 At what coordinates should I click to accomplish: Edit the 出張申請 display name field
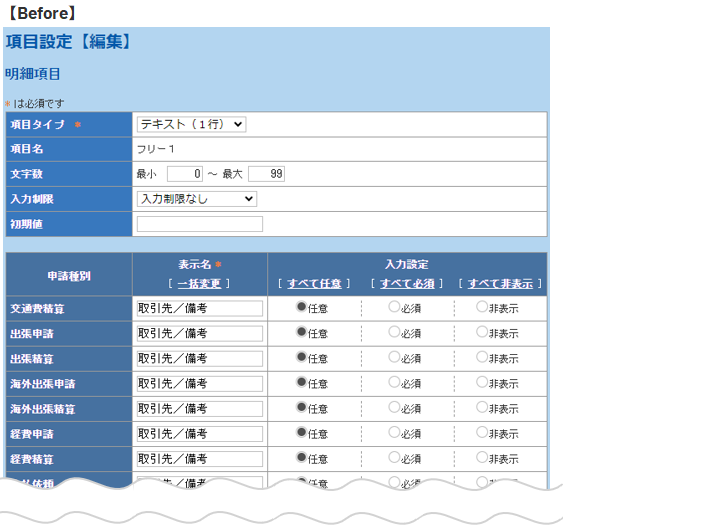(199, 334)
